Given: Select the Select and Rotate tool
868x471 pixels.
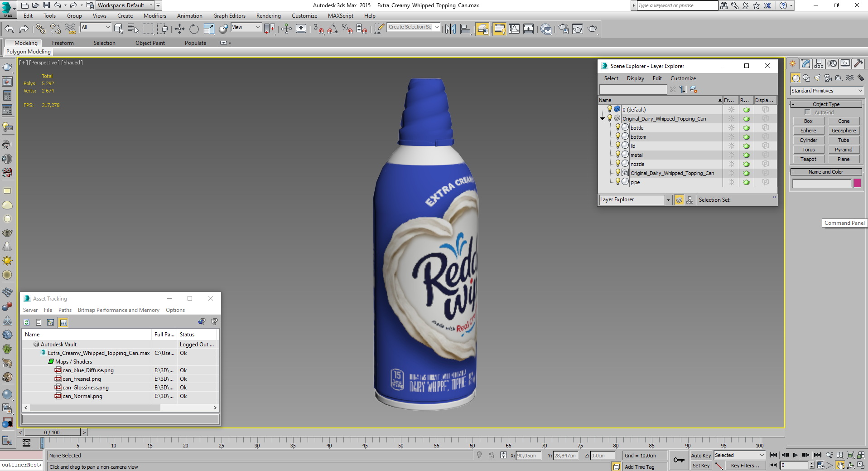Looking at the screenshot, I should (x=194, y=29).
